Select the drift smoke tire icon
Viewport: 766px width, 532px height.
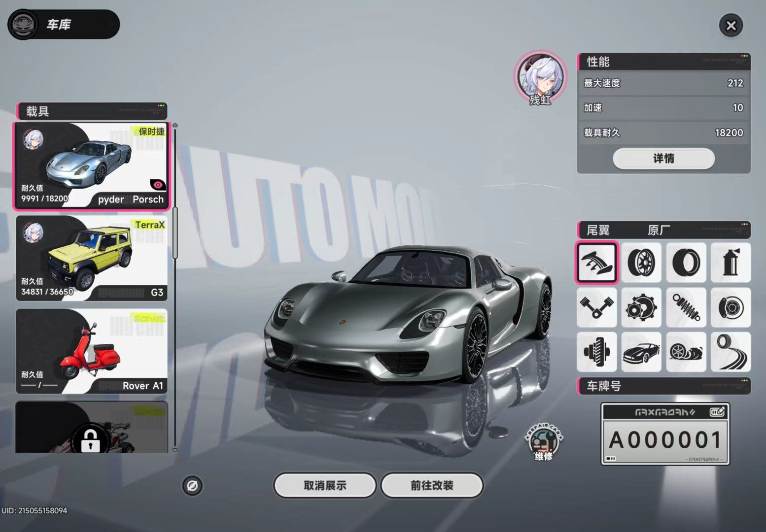[686, 352]
